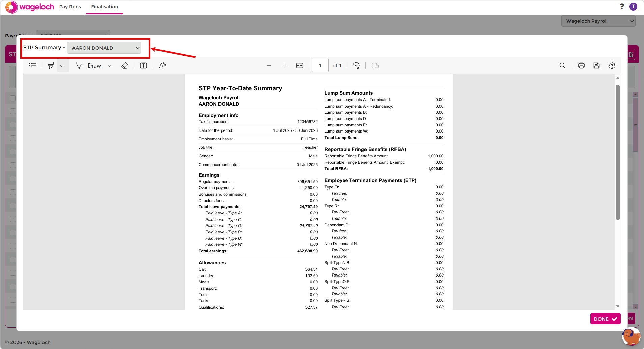Print the STP summary
Screen dimensions: 644x349
581,65
